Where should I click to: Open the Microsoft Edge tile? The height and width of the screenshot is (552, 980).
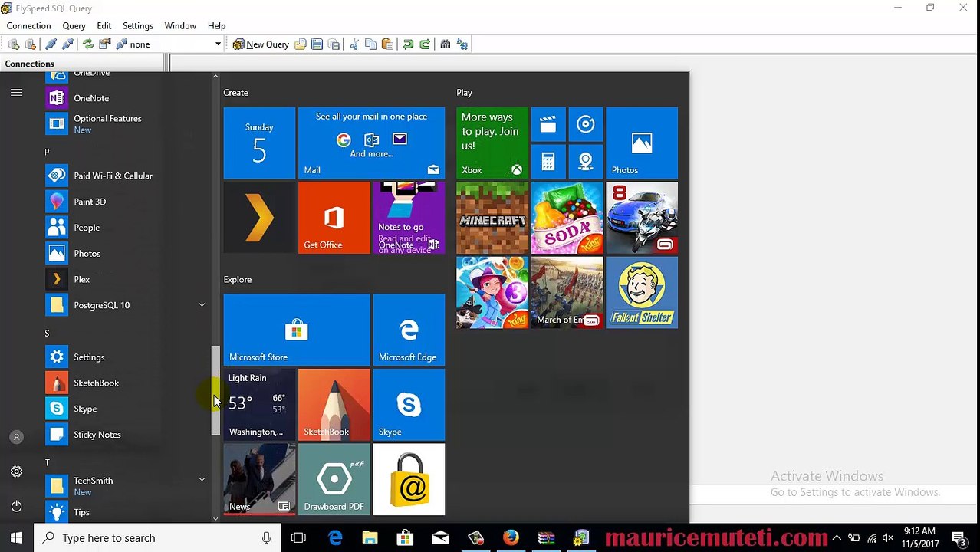click(409, 330)
